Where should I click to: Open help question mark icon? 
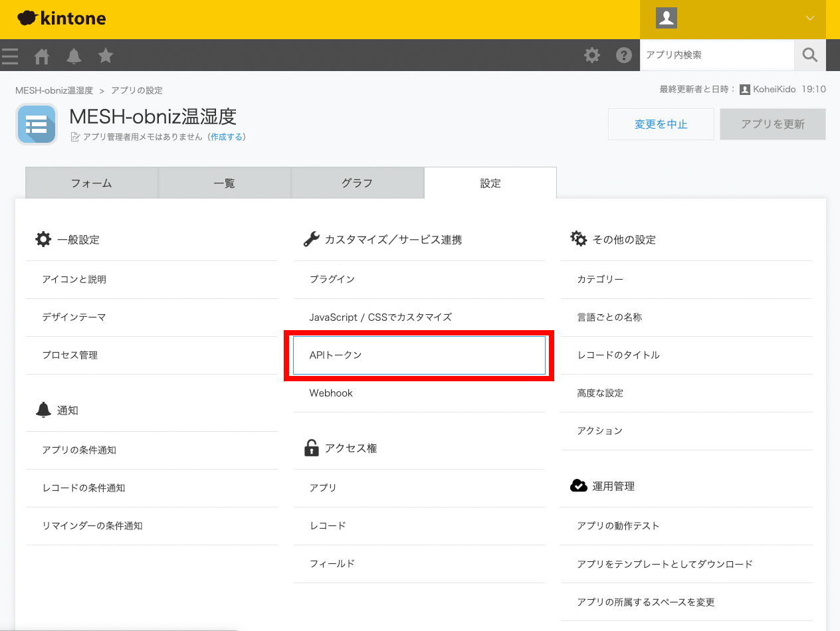tap(623, 55)
